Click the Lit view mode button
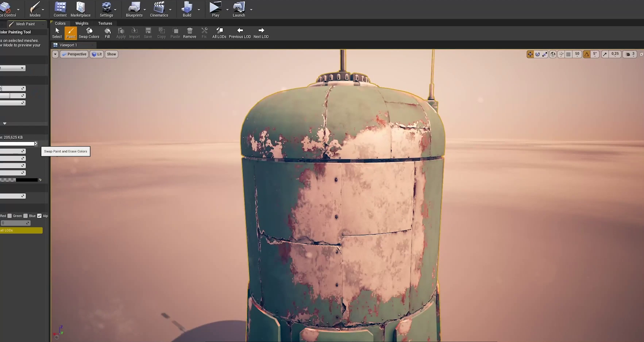 tap(97, 54)
